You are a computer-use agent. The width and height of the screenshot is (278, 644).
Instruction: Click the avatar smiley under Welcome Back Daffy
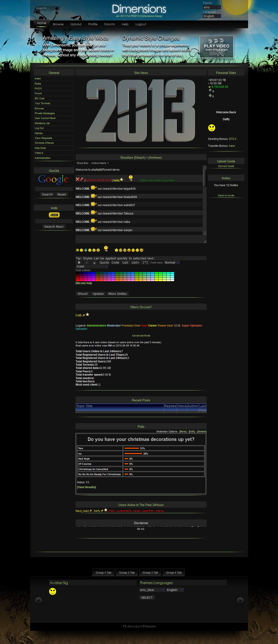coord(212,128)
